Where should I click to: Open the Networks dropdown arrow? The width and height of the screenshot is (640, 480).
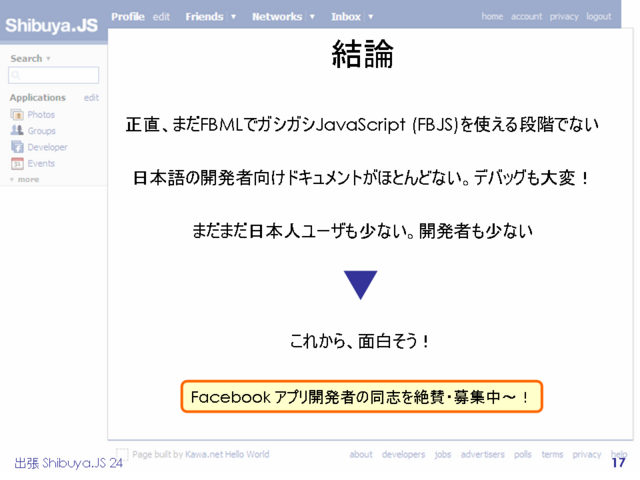312,17
